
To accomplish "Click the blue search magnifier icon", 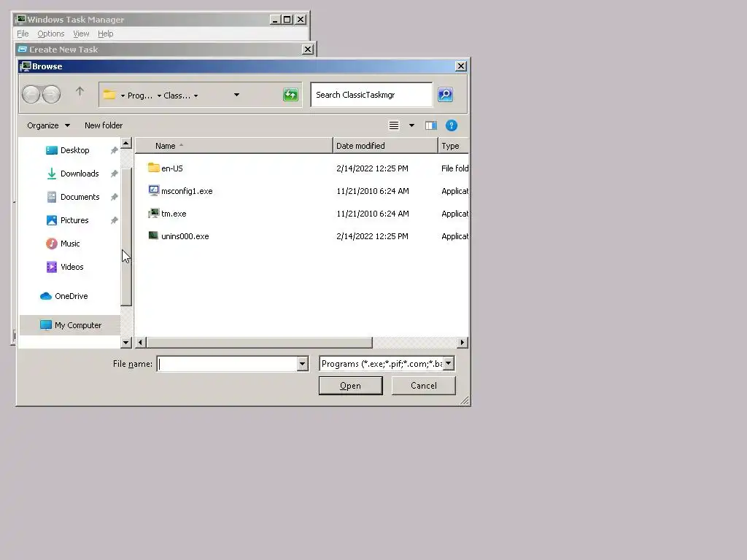I will (x=446, y=95).
